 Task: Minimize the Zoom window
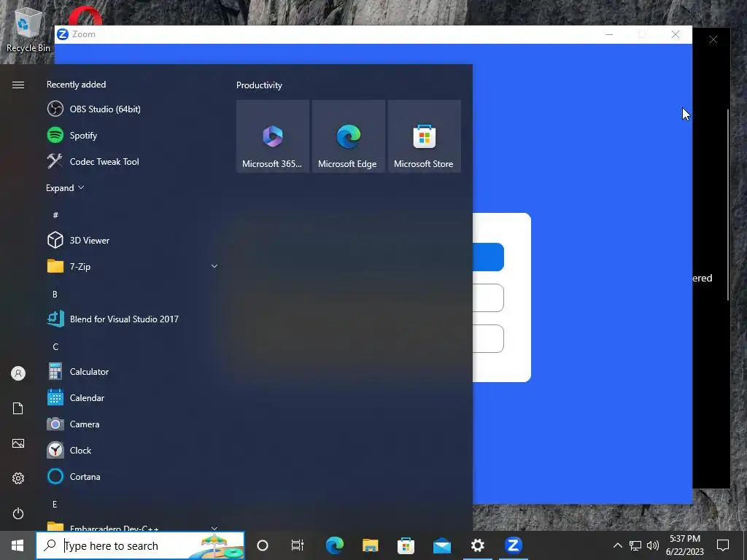click(x=609, y=34)
